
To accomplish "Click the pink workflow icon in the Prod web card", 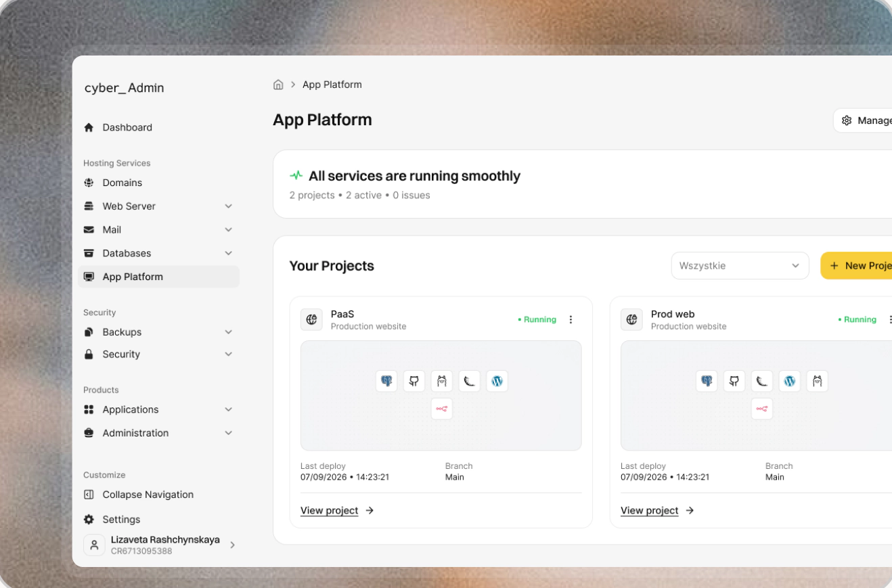I will tap(761, 409).
